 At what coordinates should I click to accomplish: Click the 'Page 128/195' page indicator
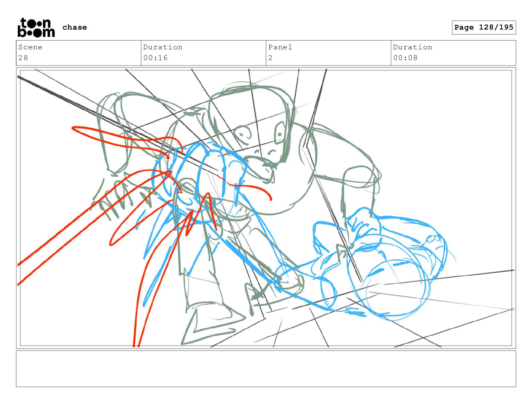pyautogui.click(x=484, y=27)
